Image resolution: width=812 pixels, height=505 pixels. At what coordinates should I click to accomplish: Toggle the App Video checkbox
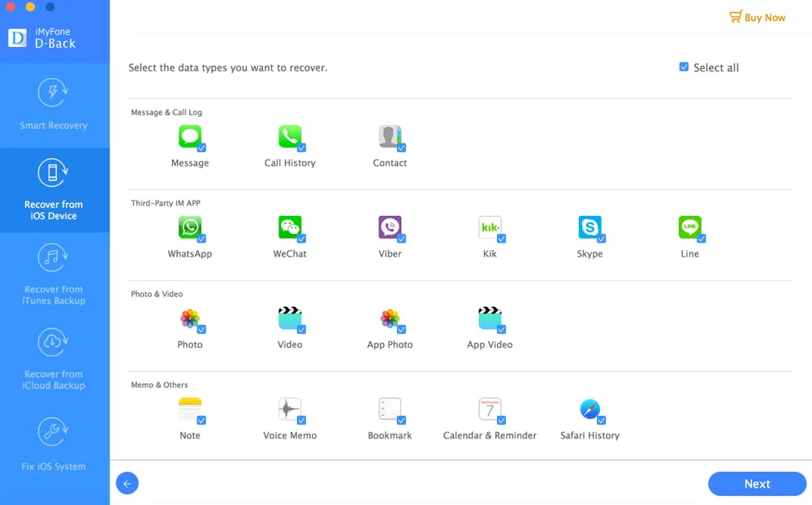(501, 330)
